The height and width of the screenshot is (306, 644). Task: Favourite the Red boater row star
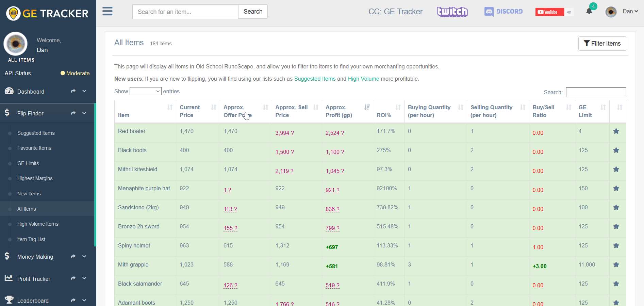tap(616, 131)
